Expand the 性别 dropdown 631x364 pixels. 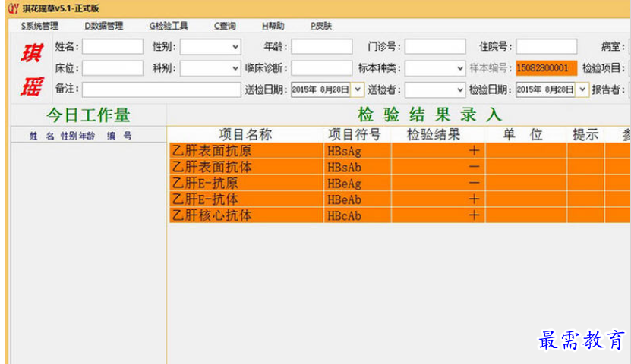tap(232, 47)
